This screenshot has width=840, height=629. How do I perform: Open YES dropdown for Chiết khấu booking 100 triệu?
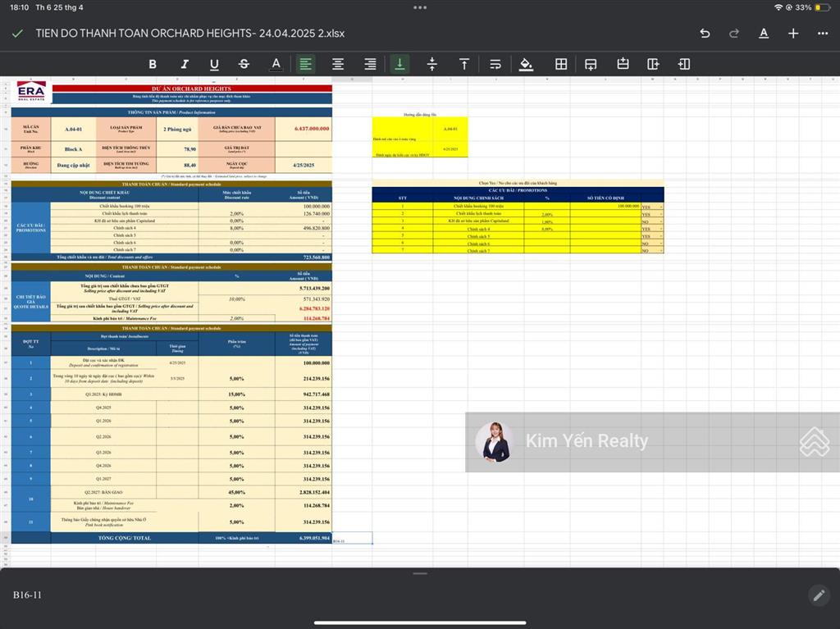652,207
